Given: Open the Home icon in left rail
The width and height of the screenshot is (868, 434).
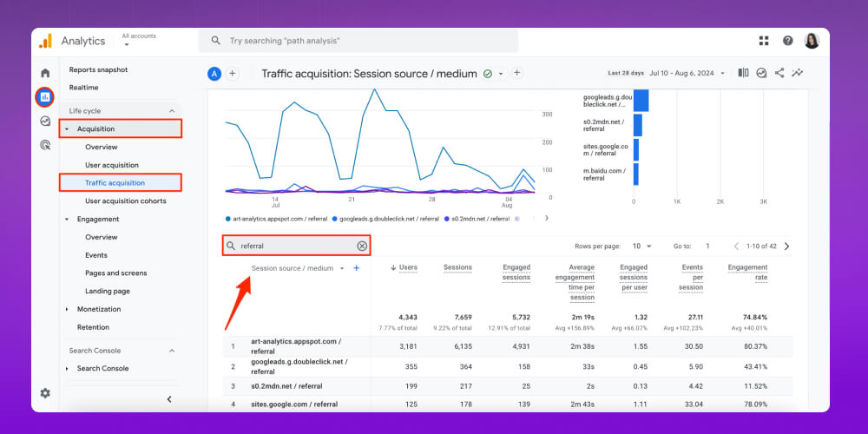Looking at the screenshot, I should click(45, 73).
